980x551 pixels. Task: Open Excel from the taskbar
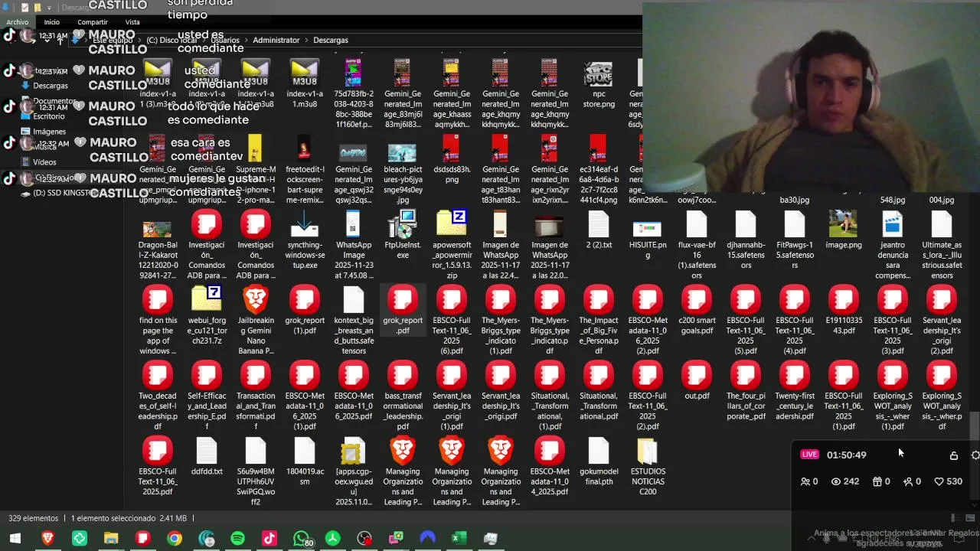[459, 539]
